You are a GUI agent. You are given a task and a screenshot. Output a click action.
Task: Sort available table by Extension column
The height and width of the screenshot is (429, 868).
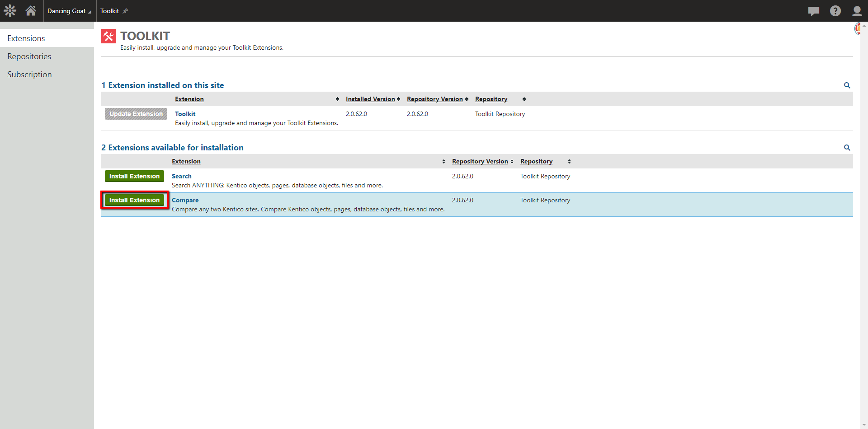[186, 161]
